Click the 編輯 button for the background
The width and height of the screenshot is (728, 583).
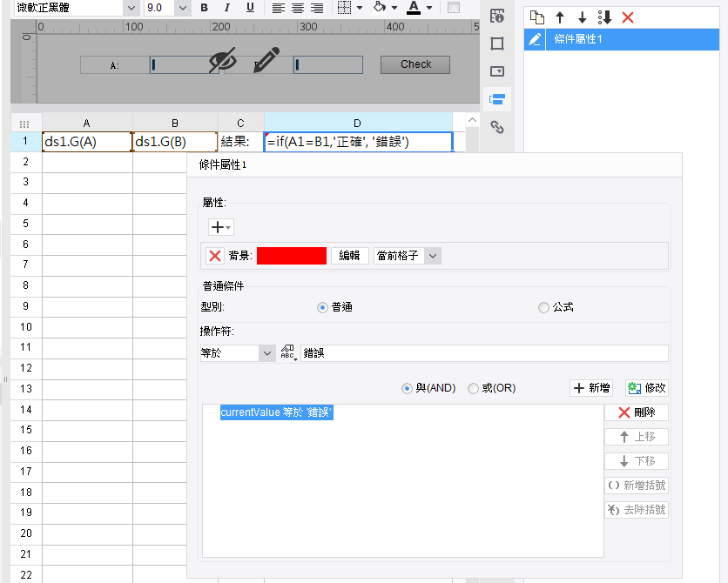[x=349, y=255]
